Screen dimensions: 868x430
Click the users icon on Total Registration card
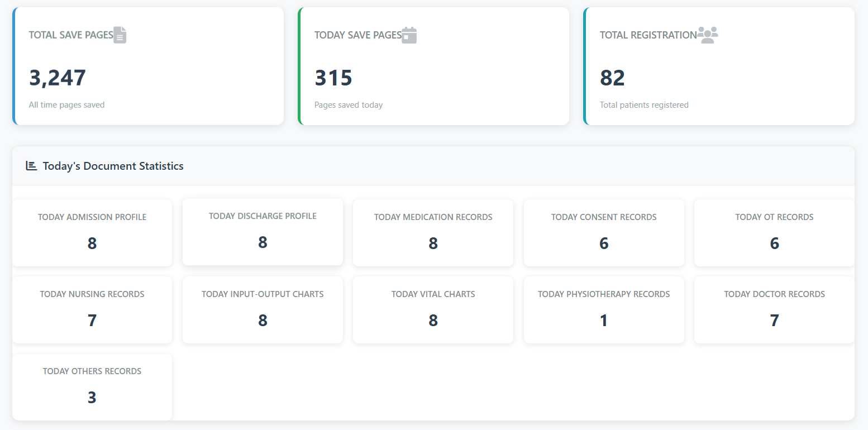click(x=708, y=35)
